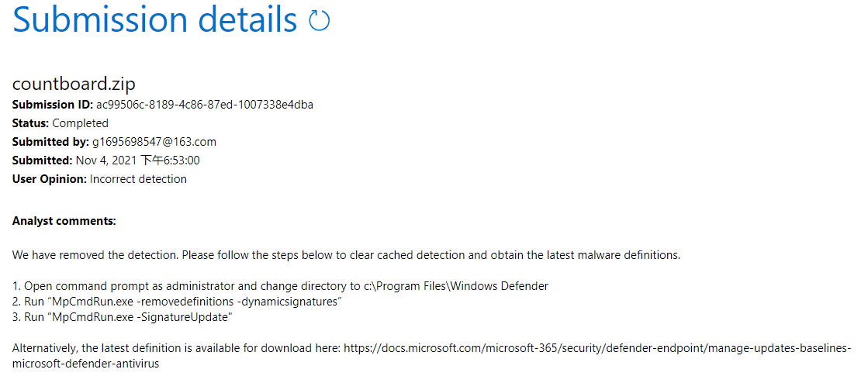Select the countboard.zip file name
The height and width of the screenshot is (390, 868).
point(74,85)
